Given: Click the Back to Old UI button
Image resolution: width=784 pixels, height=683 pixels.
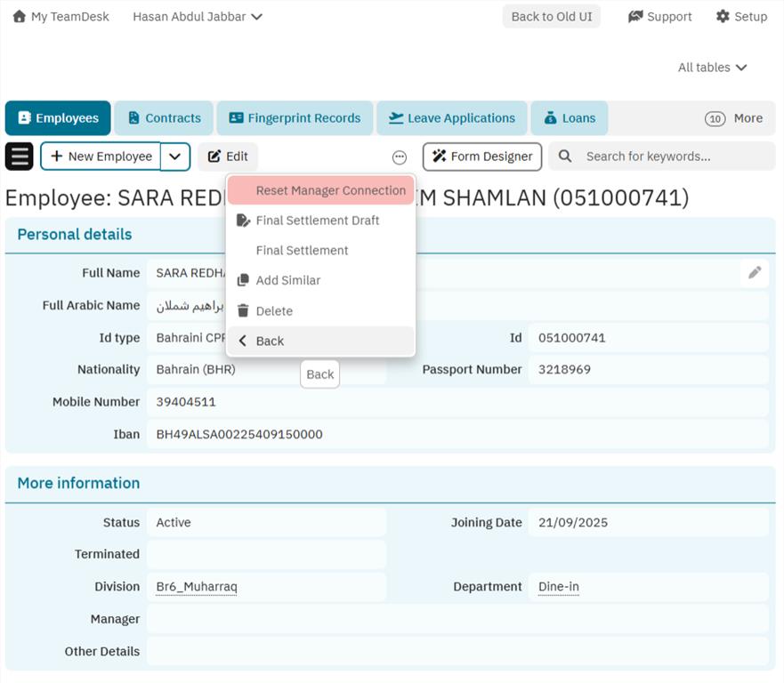Looking at the screenshot, I should (551, 16).
